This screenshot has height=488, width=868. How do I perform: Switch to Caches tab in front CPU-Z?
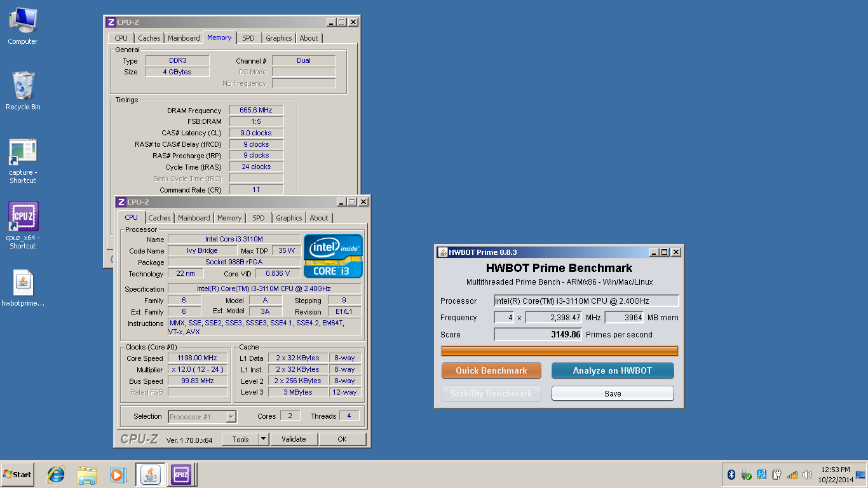(159, 218)
